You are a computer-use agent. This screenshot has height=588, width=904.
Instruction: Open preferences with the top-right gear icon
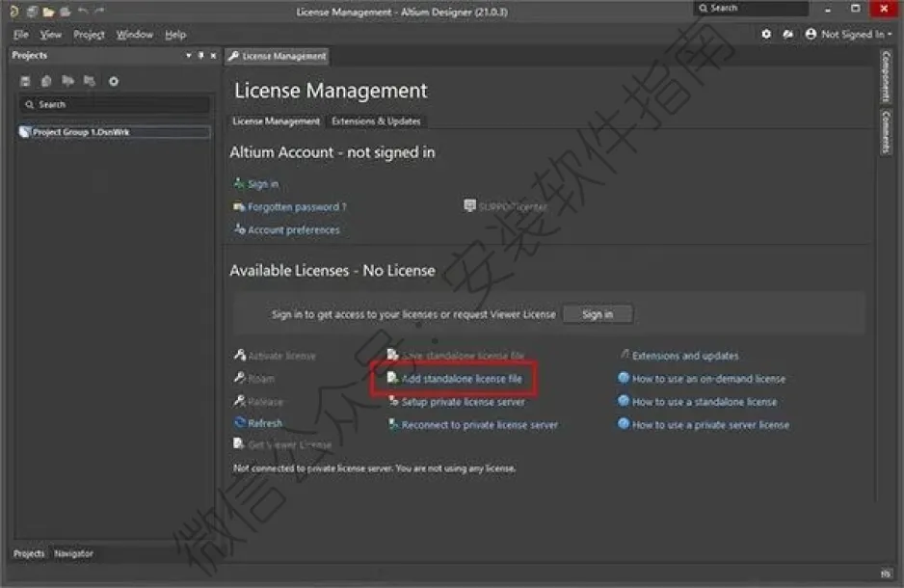coord(766,34)
